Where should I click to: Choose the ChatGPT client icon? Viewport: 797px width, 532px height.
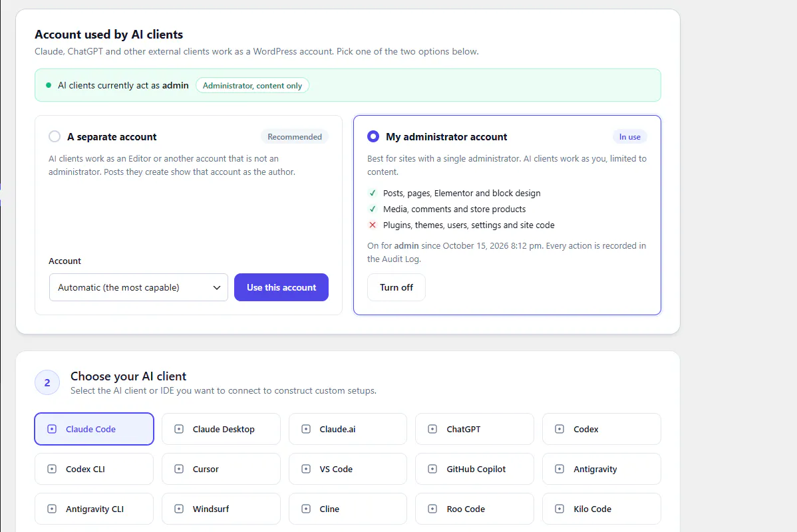[x=432, y=429]
